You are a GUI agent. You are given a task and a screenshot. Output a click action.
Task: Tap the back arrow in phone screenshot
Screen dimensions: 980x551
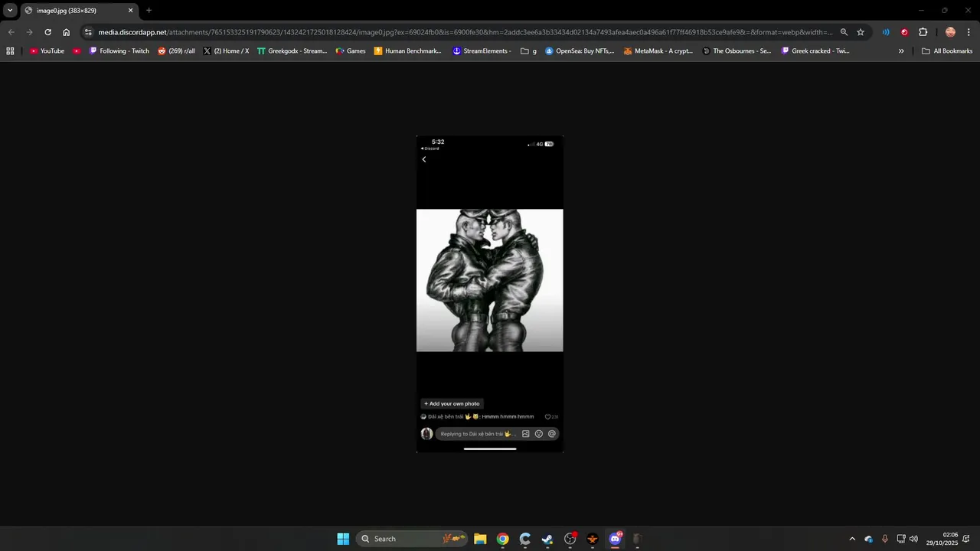tap(424, 159)
